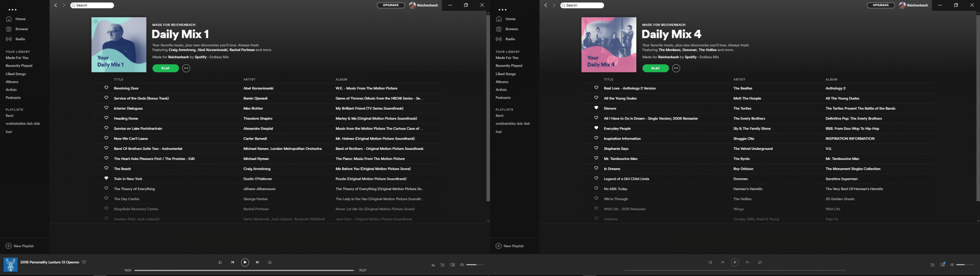The width and height of the screenshot is (980, 276).
Task: Open the three-dots app menu in right window
Action: tap(503, 10)
